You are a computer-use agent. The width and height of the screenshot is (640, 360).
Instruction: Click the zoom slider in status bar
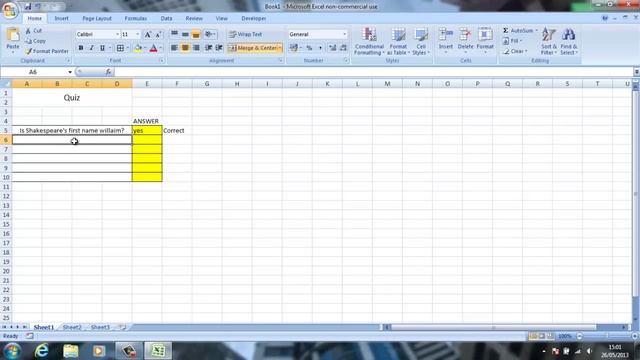point(607,336)
